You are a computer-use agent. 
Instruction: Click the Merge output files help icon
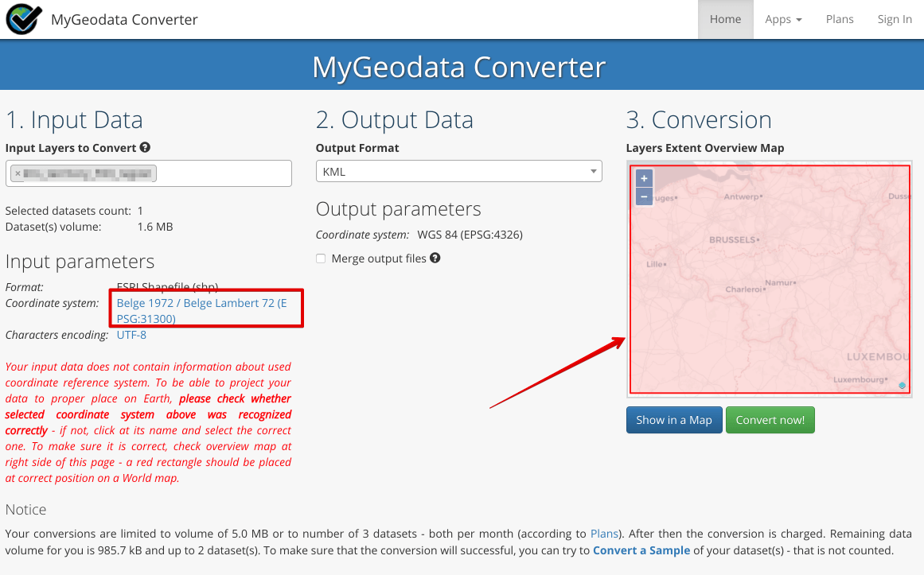[435, 258]
